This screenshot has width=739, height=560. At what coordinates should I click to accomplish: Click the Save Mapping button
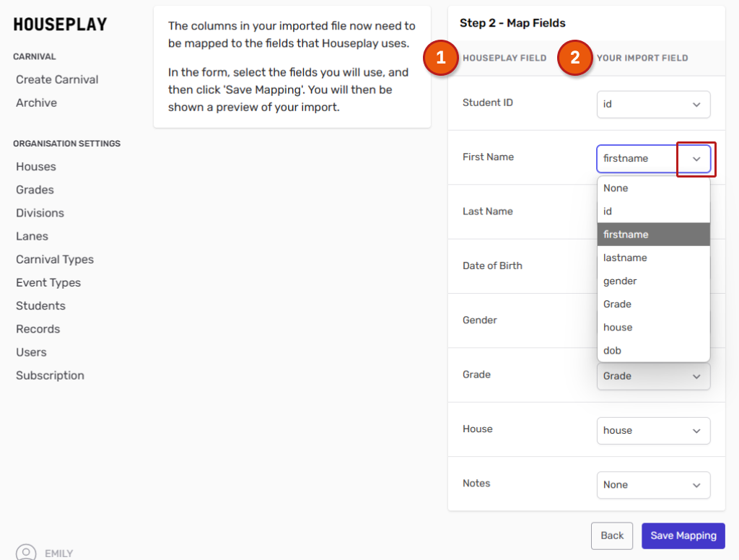pyautogui.click(x=683, y=535)
